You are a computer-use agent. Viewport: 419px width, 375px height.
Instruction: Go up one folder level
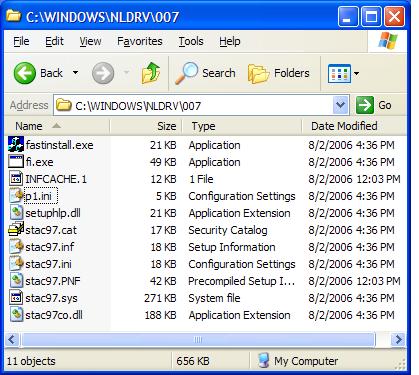click(x=151, y=73)
